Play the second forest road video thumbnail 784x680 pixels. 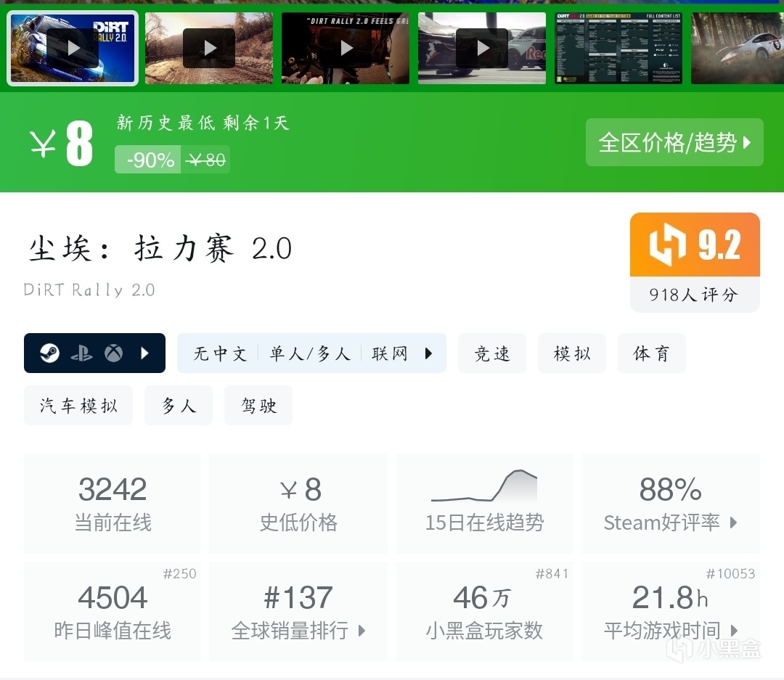point(209,48)
